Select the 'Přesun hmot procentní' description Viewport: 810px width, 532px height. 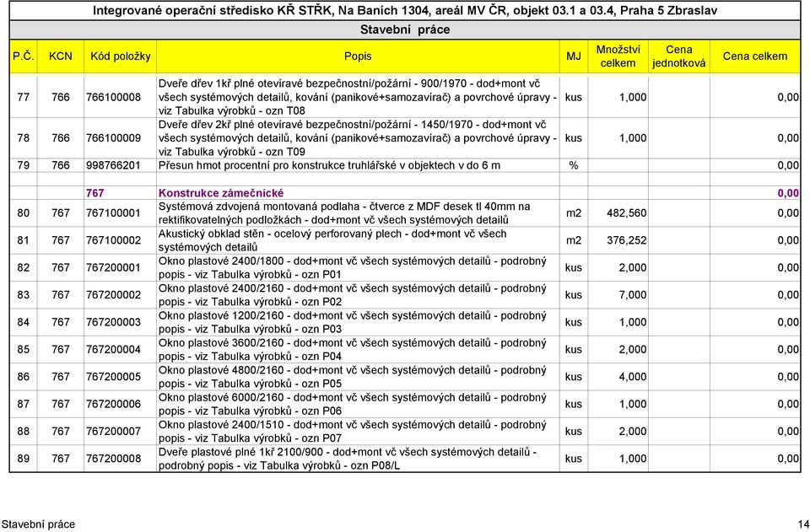(329, 165)
